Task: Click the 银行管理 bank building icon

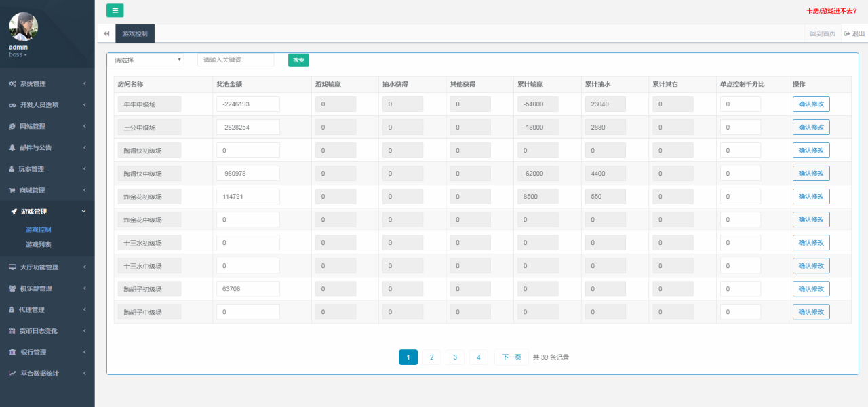Action: (x=12, y=353)
